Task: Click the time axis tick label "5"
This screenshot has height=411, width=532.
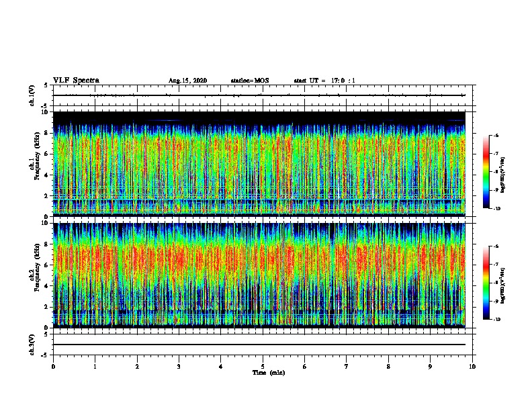Action: pos(263,367)
